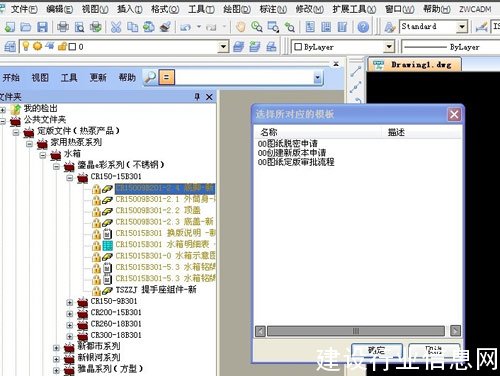This screenshot has width=500, height=376.
Task: Open the Standard text style dropdown
Action: 462,27
